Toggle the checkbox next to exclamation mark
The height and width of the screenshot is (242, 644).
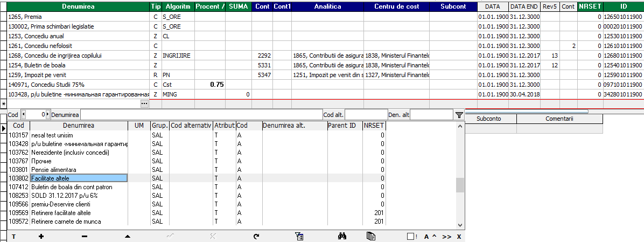click(x=410, y=236)
